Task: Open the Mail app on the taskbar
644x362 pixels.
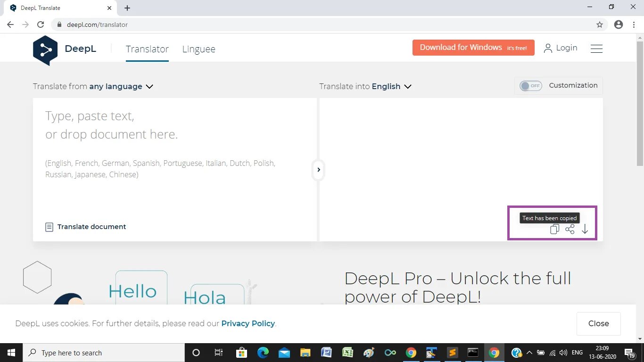Action: click(x=284, y=353)
